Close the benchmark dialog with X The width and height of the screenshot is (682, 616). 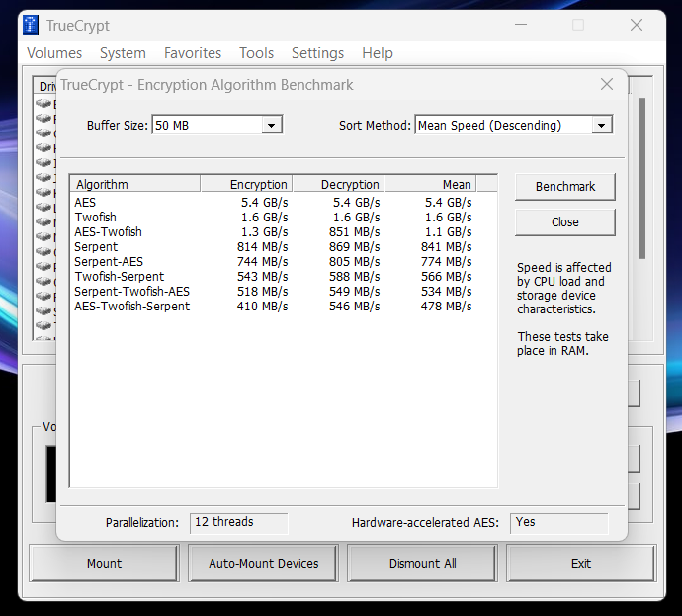point(607,84)
